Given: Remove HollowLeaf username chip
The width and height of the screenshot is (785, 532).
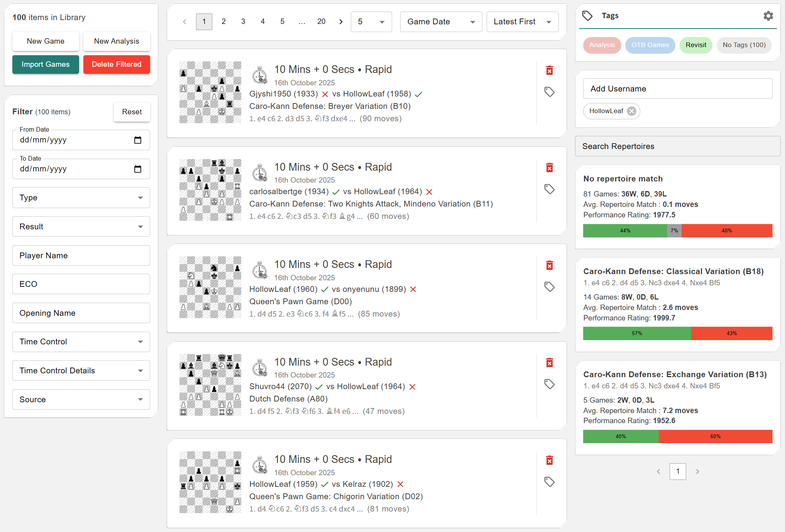Looking at the screenshot, I should (x=631, y=111).
